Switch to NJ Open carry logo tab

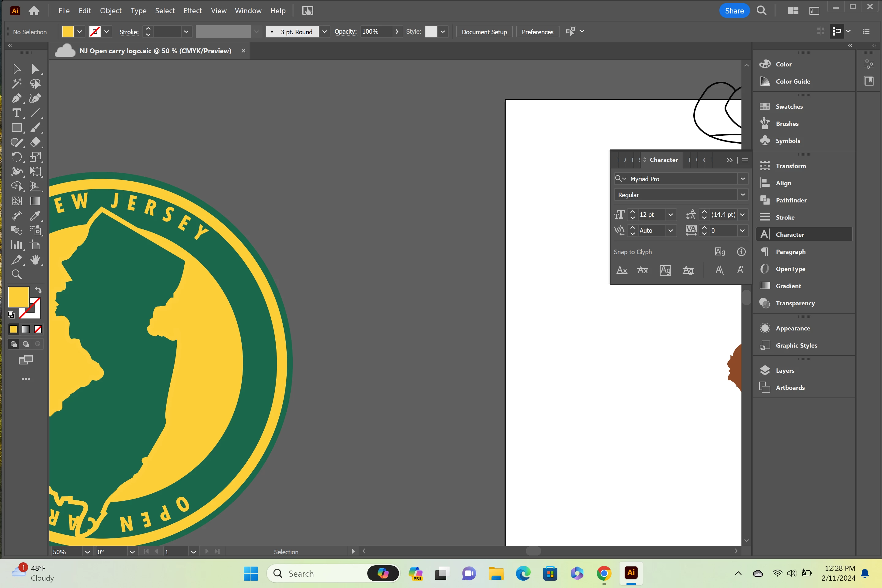pos(155,51)
